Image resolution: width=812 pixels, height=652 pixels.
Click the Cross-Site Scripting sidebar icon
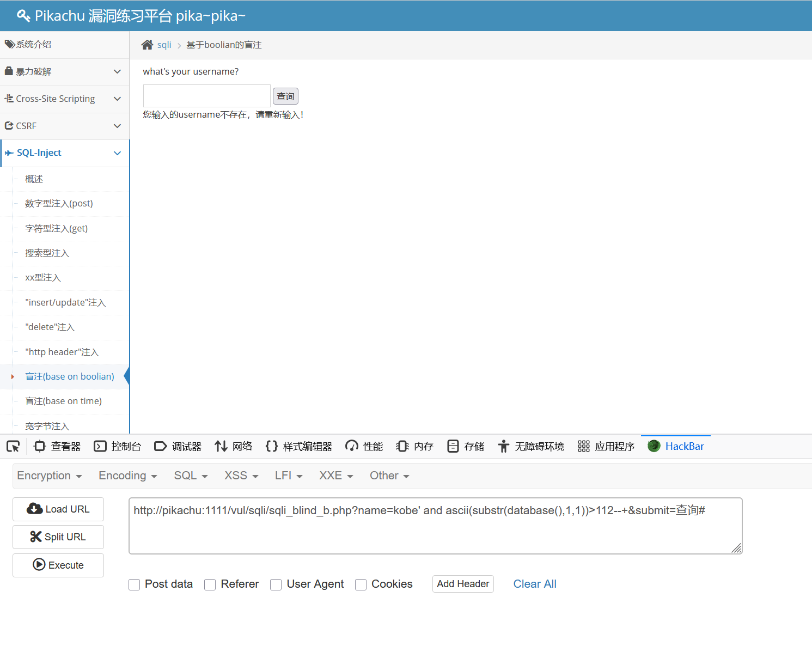click(x=9, y=99)
